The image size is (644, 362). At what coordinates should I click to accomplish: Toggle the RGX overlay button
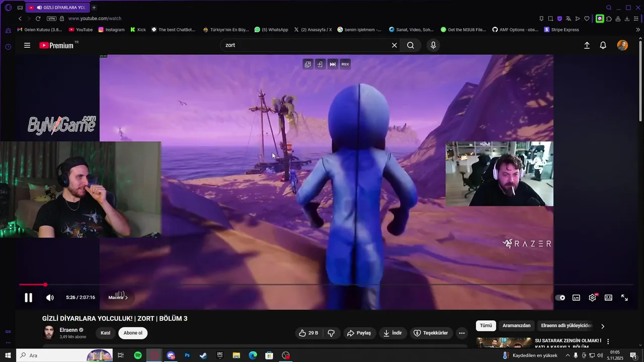pyautogui.click(x=345, y=64)
